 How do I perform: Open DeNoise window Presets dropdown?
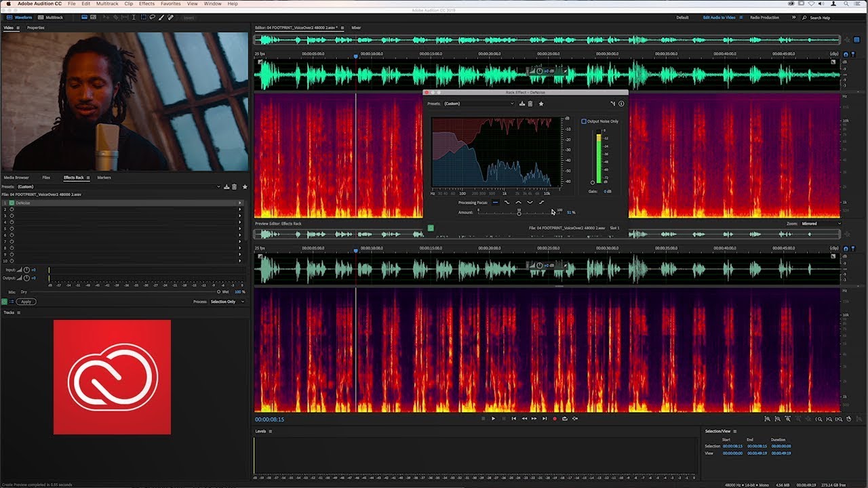(479, 104)
